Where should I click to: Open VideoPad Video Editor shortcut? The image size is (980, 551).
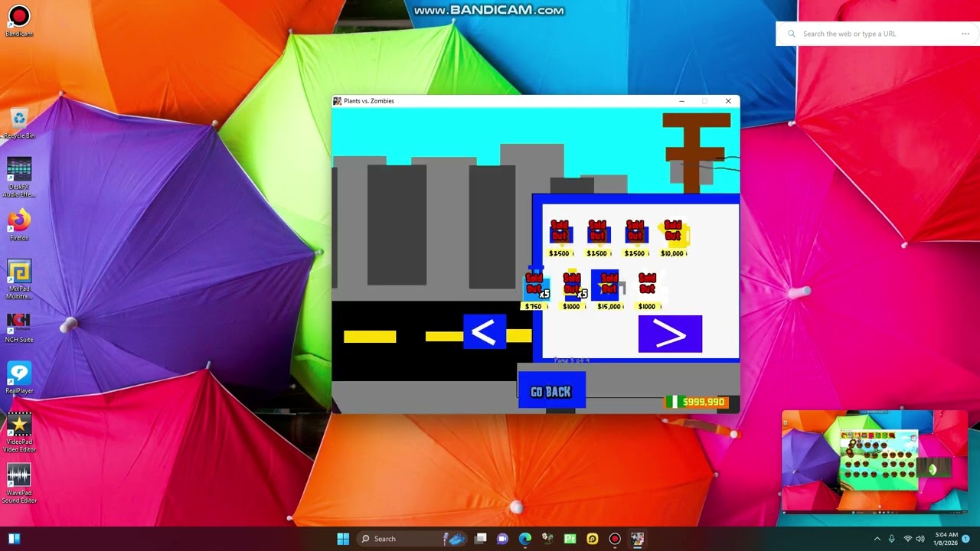pos(19,432)
